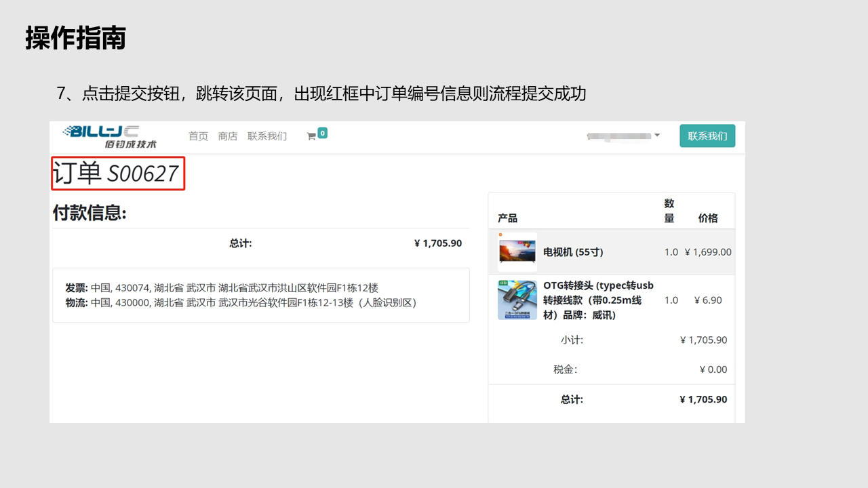This screenshot has height=488, width=868.
Task: Click the 付款信息 section heading
Action: pos(90,213)
